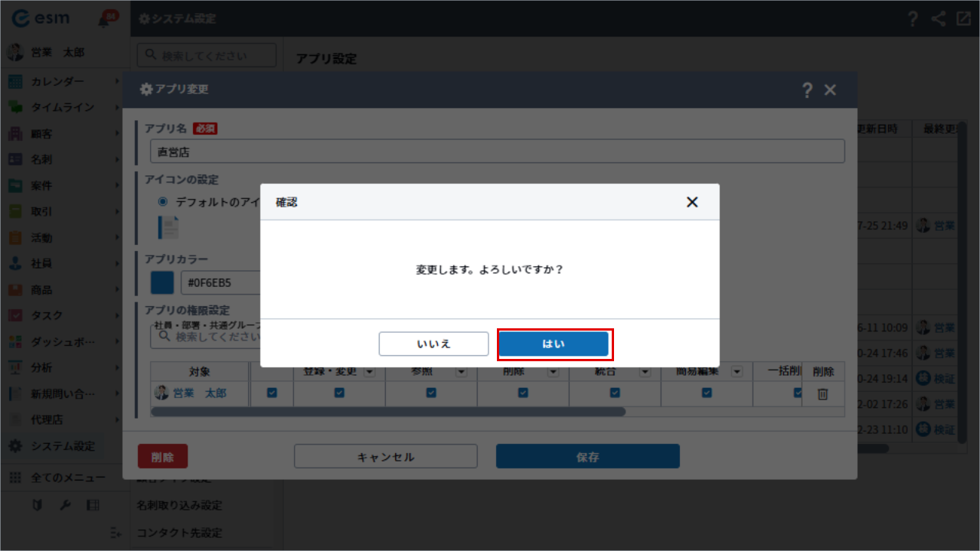Open the 全てのメニュー grid icon

(15, 478)
